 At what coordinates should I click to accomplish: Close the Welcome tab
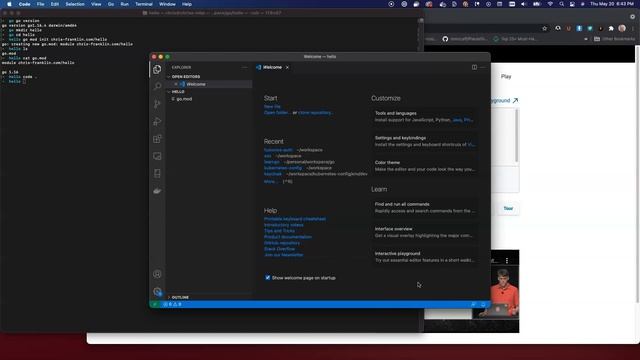pyautogui.click(x=287, y=67)
